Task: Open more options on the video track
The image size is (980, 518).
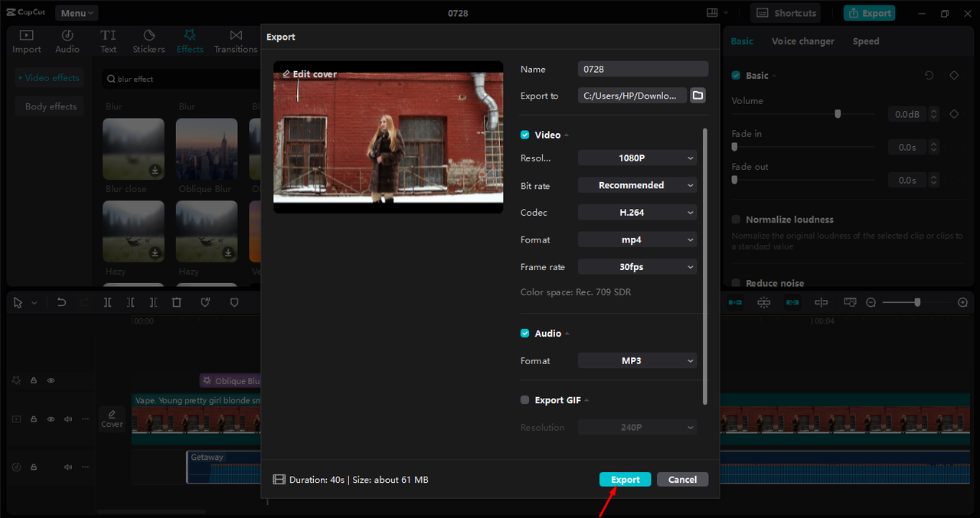Action: tap(85, 419)
